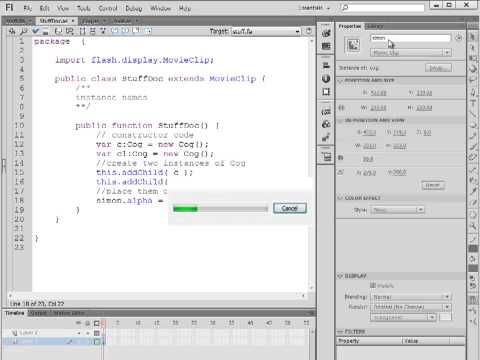Collapse the Display section

tap(340, 276)
